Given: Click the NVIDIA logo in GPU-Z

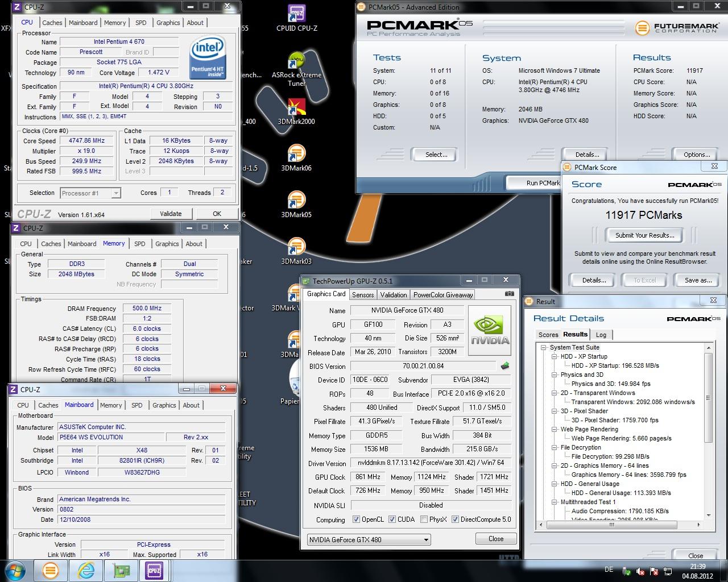Looking at the screenshot, I should coord(489,331).
